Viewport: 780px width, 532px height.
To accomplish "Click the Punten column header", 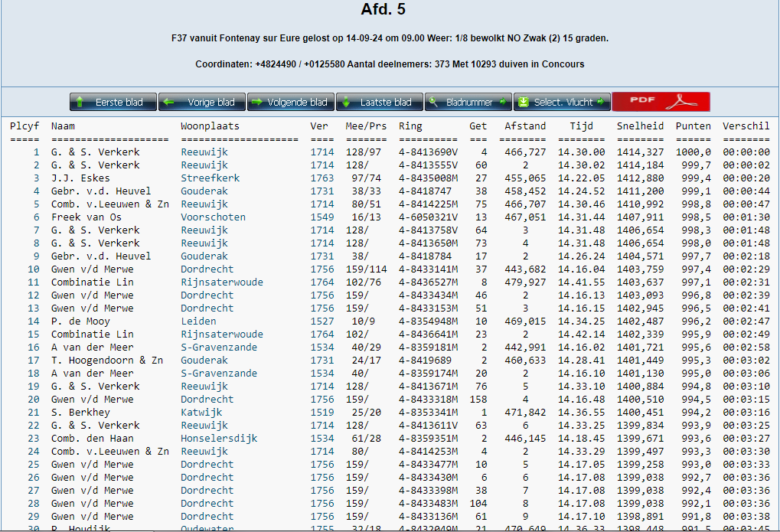I will pyautogui.click(x=693, y=126).
